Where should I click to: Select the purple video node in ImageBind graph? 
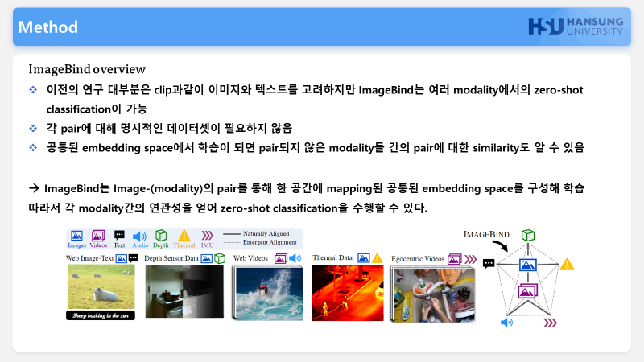point(527,290)
